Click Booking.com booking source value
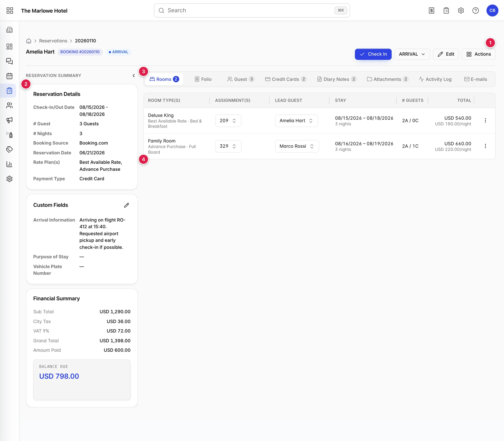Viewport: 504px width, 441px height. point(94,143)
